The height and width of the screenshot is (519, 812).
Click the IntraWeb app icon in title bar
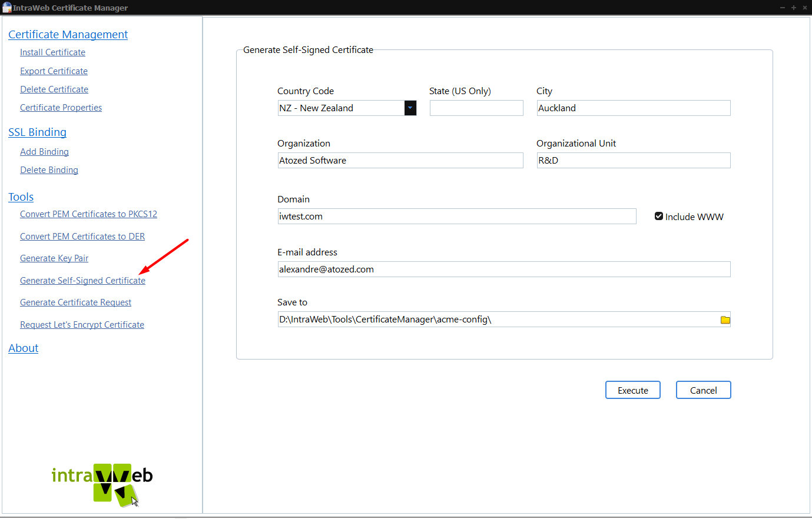coord(7,8)
